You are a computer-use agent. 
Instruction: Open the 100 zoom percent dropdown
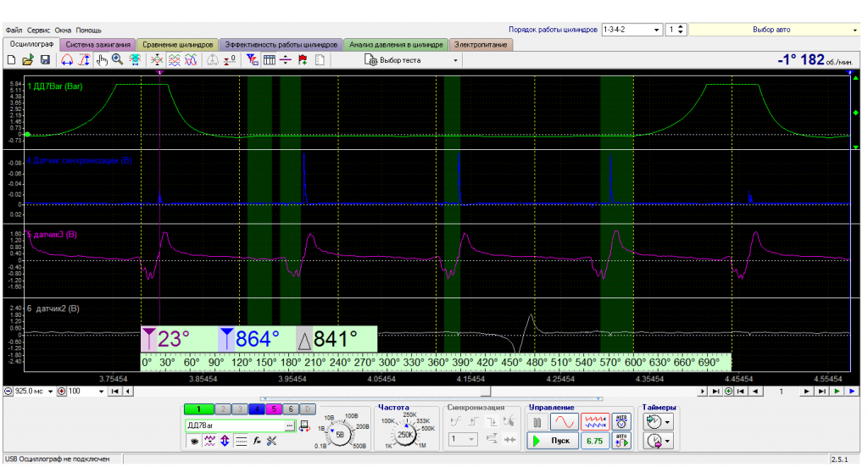pos(102,392)
